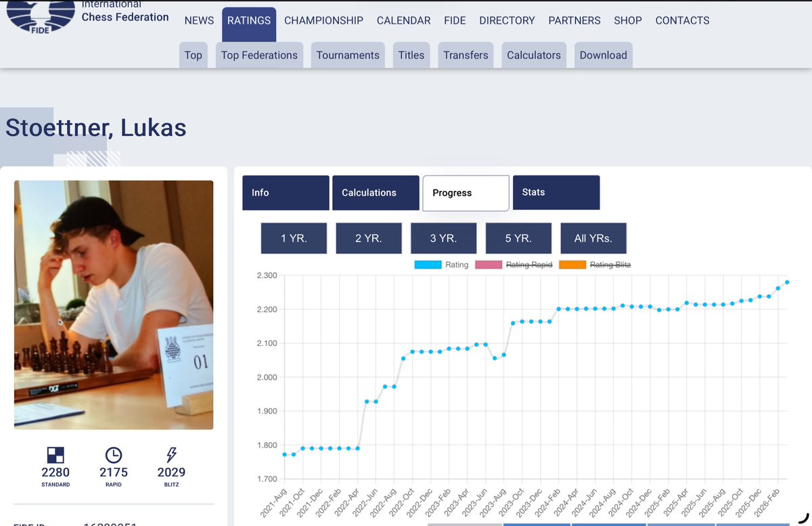Click the 2029 blitz rating value
The width and height of the screenshot is (812, 526).
coord(171,473)
